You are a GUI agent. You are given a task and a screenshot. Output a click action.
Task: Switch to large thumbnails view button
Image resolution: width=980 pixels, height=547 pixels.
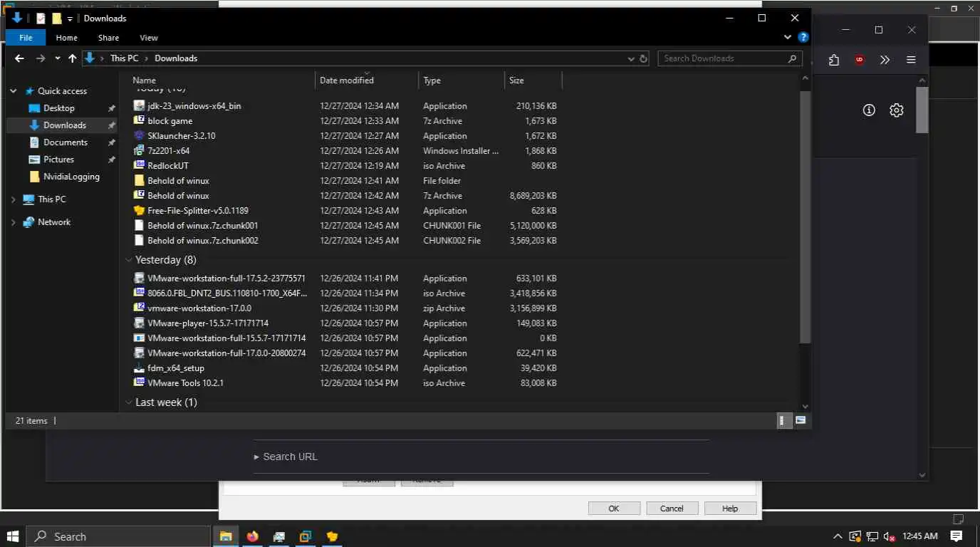pyautogui.click(x=801, y=420)
